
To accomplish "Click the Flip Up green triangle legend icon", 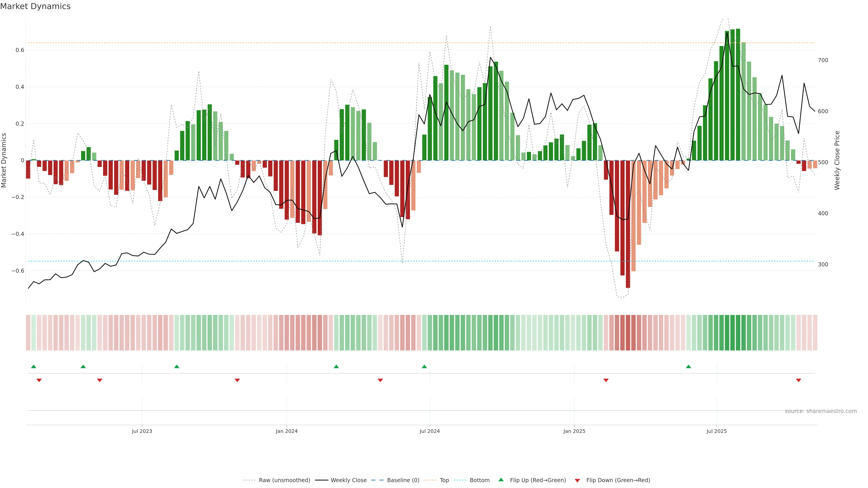I will click(x=501, y=480).
